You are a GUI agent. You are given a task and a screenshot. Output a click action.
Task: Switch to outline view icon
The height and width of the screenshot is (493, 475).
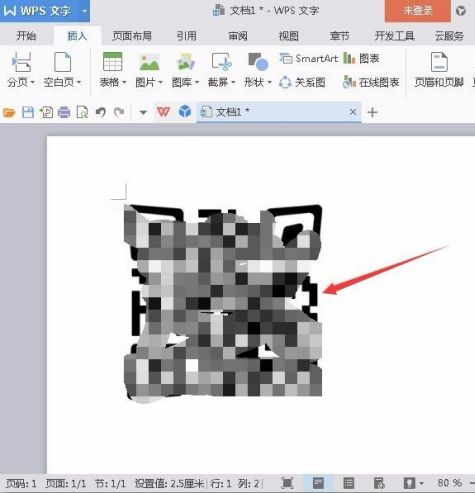349,483
